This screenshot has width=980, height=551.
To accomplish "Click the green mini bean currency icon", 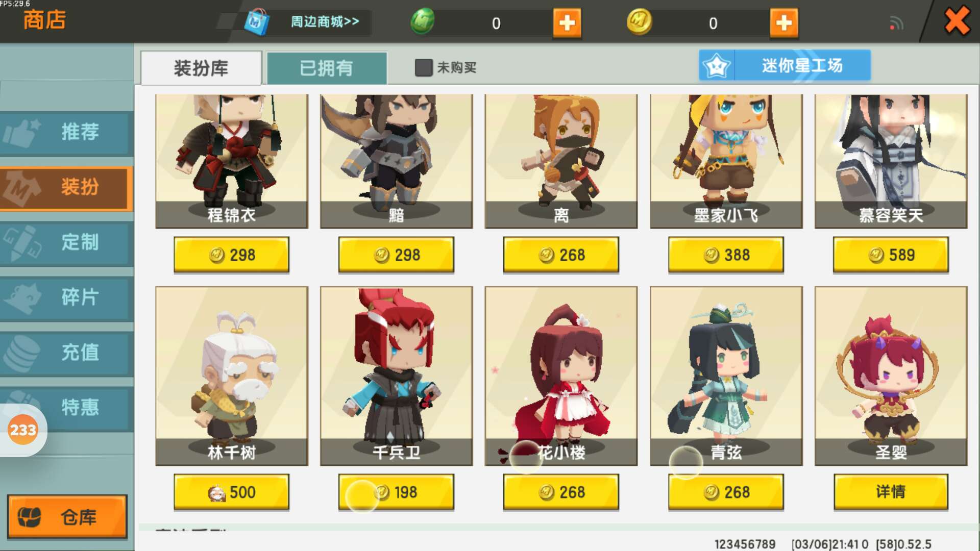I will [x=423, y=22].
